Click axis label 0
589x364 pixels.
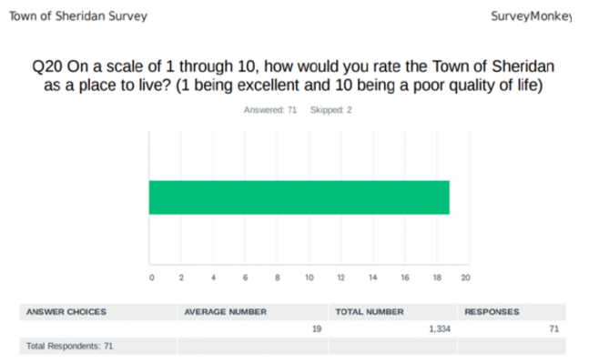[151, 278]
